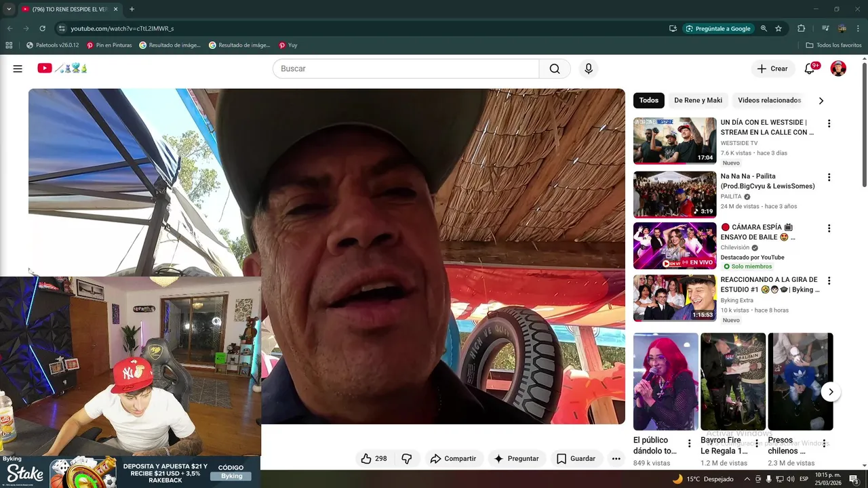Screen dimensions: 868x488
Task: Open the YouTube account avatar menu
Action: point(839,68)
